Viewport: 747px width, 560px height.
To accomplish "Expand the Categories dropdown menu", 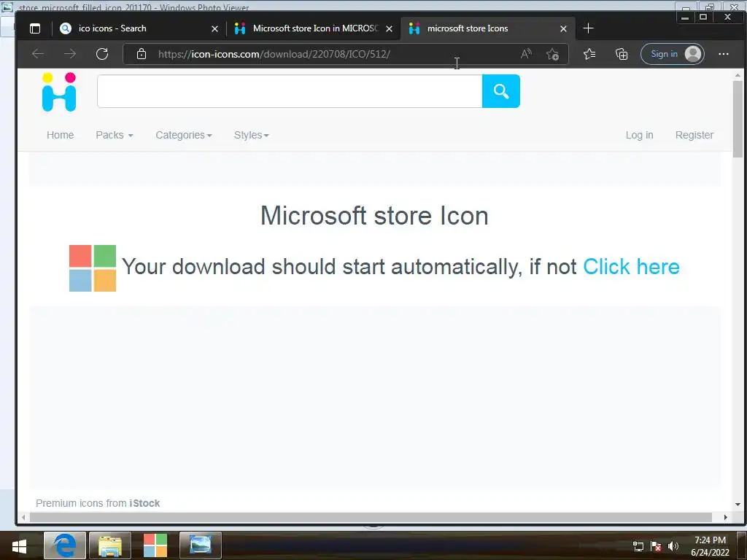I will click(x=183, y=135).
